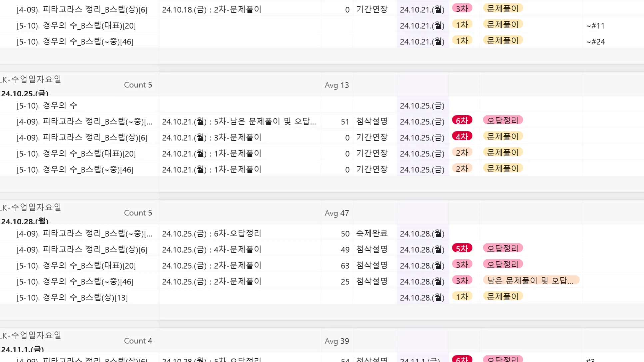
Task: Click the red 5차 tag dated 24.10.28.(월)
Action: click(x=462, y=248)
